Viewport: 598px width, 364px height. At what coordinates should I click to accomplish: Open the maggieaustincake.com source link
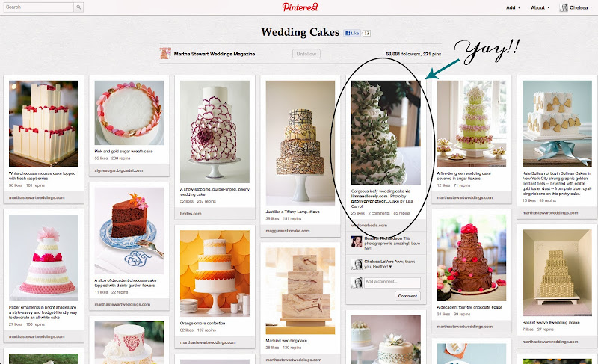(288, 231)
